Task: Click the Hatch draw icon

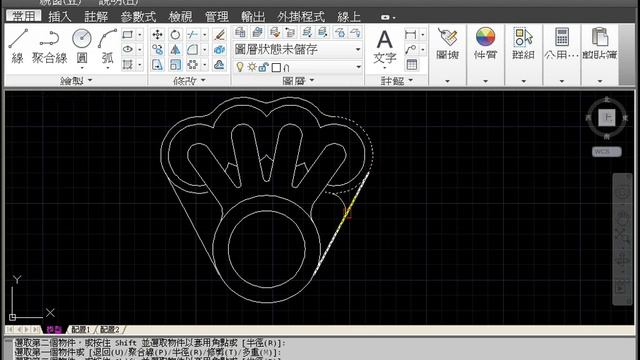Action: tap(128, 64)
